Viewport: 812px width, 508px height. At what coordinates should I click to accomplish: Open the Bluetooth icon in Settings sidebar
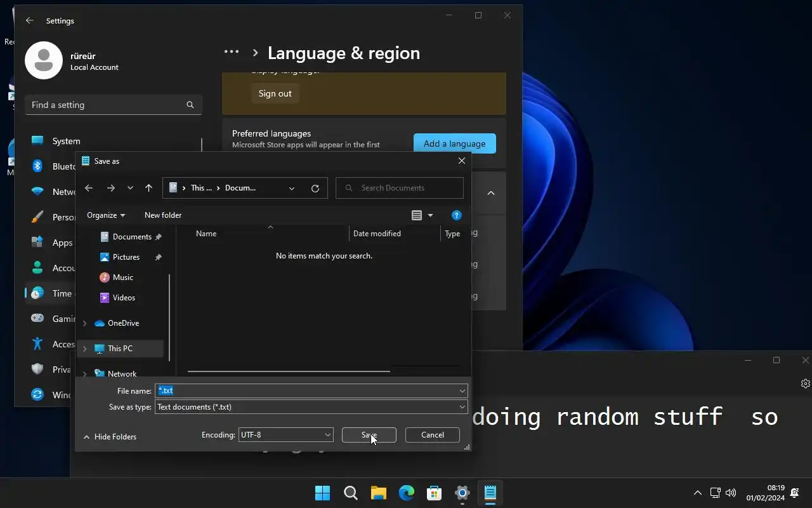[x=37, y=166]
